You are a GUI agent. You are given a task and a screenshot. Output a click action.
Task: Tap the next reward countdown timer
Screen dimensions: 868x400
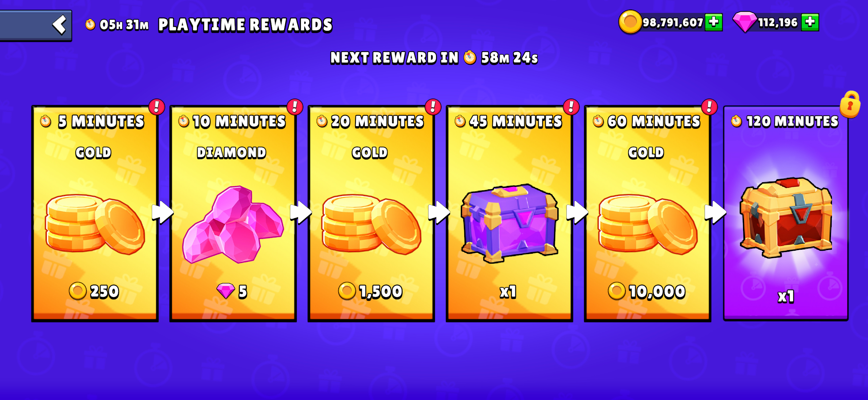pos(509,58)
